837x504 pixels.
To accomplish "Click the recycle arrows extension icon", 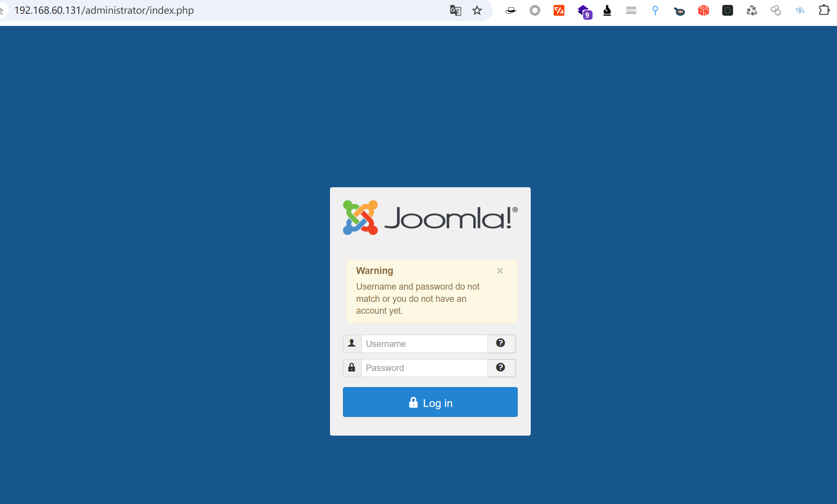I will [751, 10].
